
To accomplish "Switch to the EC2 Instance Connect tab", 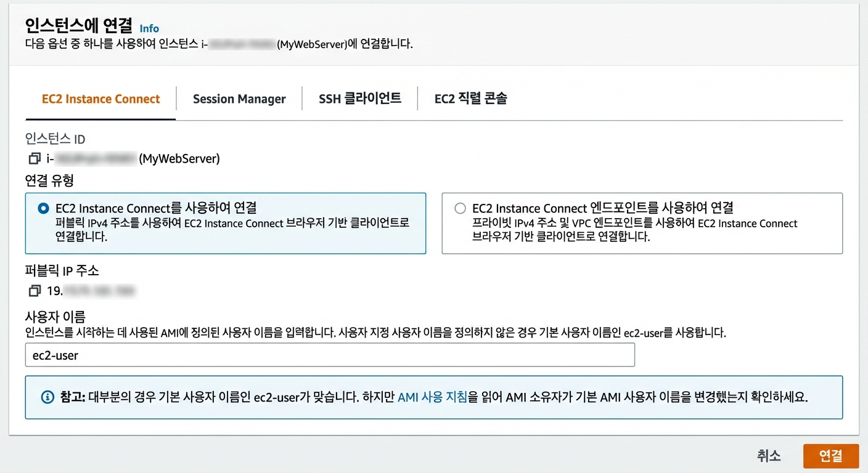I will coord(100,99).
